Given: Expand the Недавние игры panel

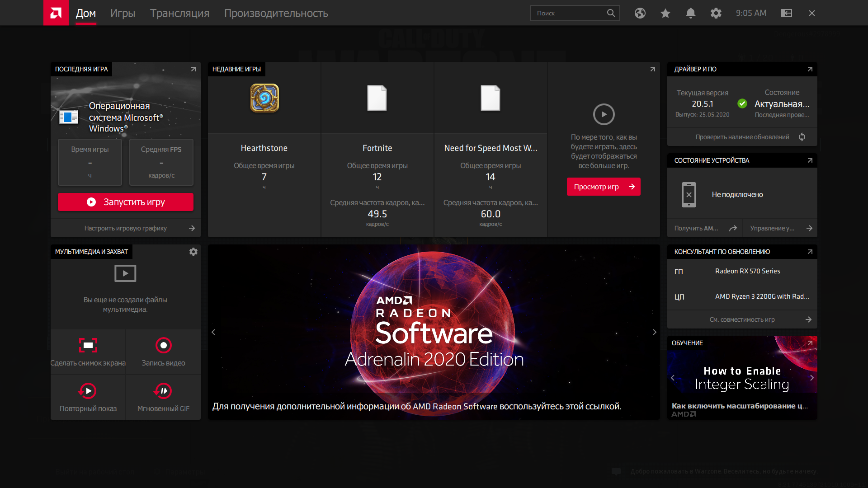Looking at the screenshot, I should (x=653, y=69).
